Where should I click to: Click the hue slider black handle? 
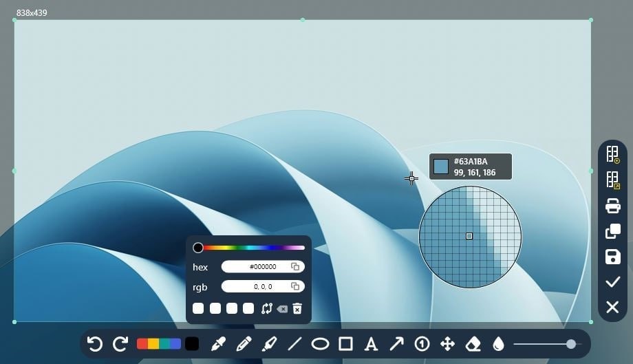pos(198,248)
